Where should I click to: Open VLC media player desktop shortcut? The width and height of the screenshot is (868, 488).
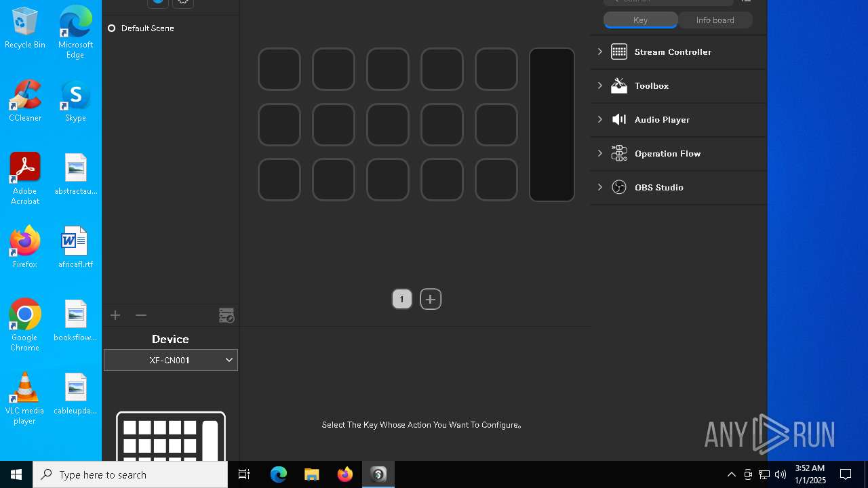point(25,399)
